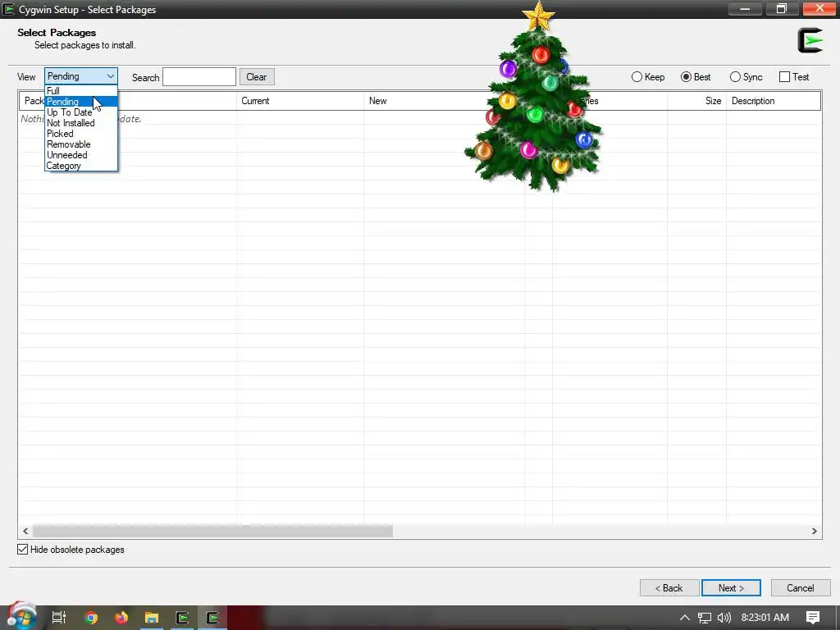Click the Size column header
This screenshot has width=840, height=630.
pos(696,101)
